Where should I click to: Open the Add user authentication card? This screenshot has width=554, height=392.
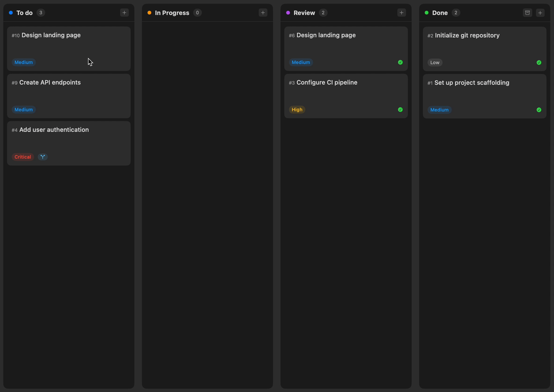click(69, 143)
